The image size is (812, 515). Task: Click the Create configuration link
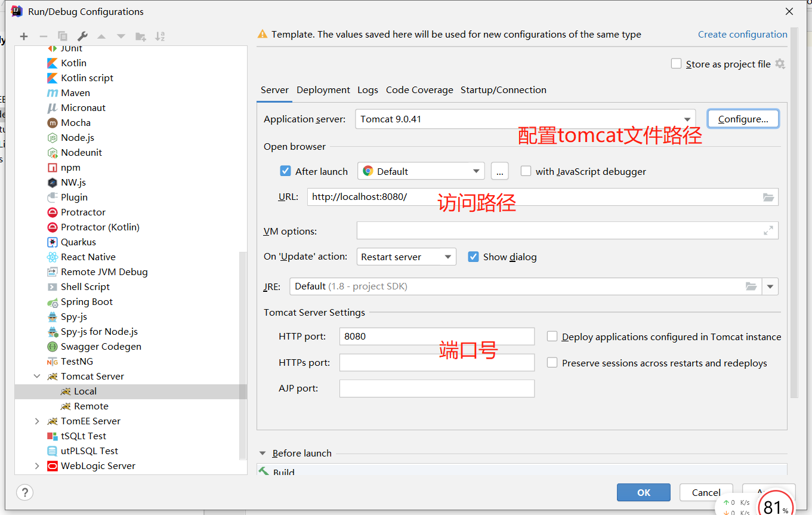click(x=742, y=34)
